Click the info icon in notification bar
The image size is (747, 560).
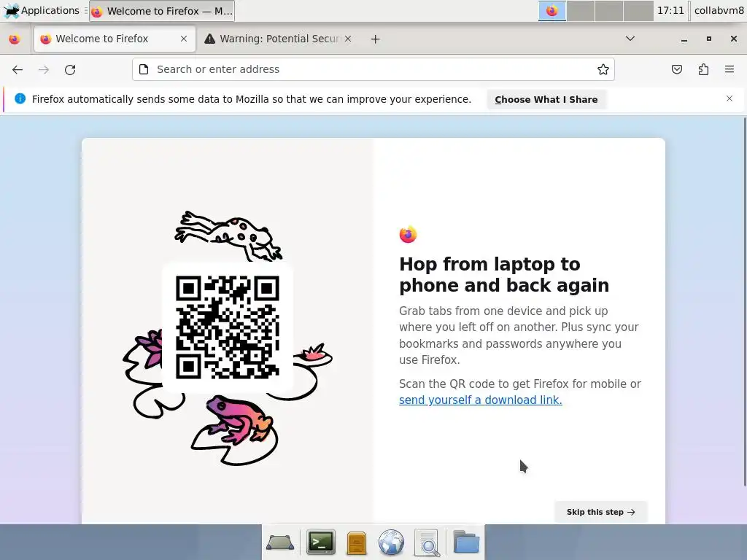tap(20, 98)
